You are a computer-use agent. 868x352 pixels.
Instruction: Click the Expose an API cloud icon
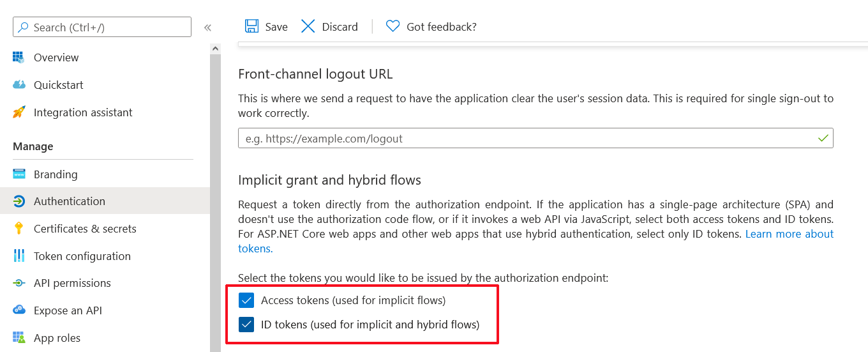click(x=19, y=310)
